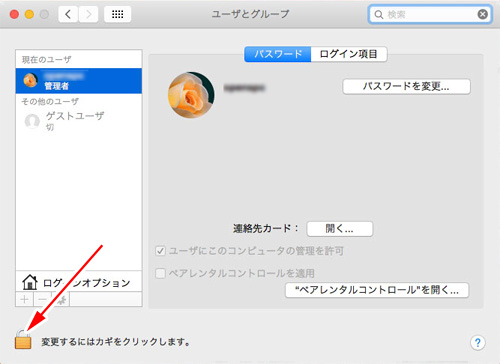Screen dimensions: 500x364
Task: Open the help question mark button
Action: [478, 342]
